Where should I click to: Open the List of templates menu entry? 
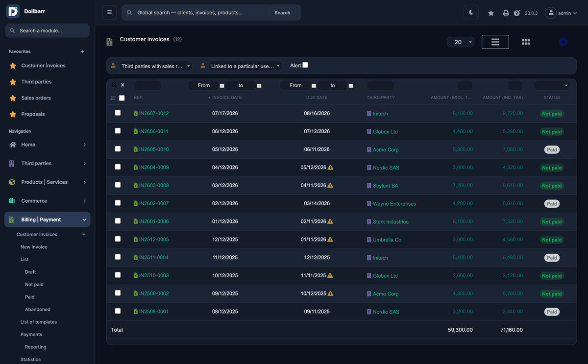39,322
